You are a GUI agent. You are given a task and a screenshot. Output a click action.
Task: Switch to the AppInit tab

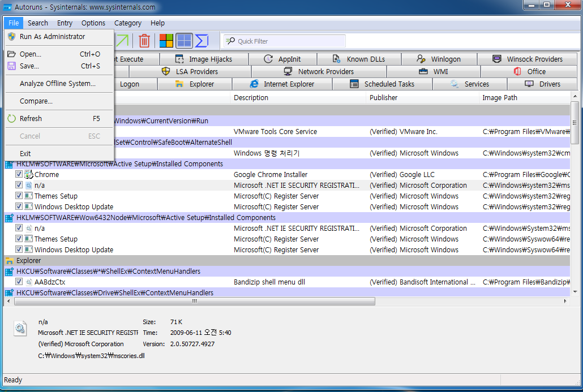pyautogui.click(x=282, y=59)
